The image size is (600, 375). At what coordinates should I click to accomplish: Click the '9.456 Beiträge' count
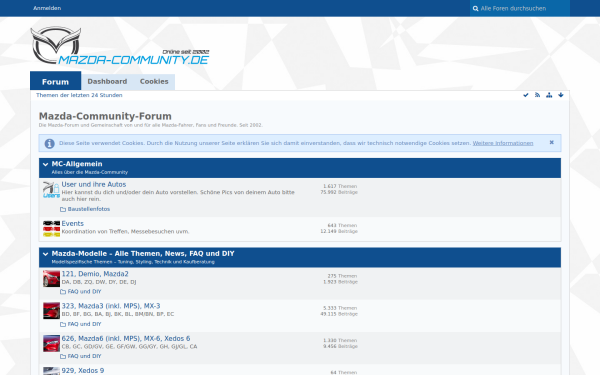pyautogui.click(x=340, y=346)
